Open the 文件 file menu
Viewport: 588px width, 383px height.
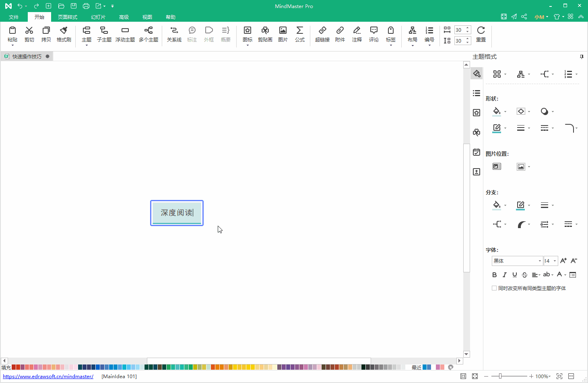tap(14, 17)
